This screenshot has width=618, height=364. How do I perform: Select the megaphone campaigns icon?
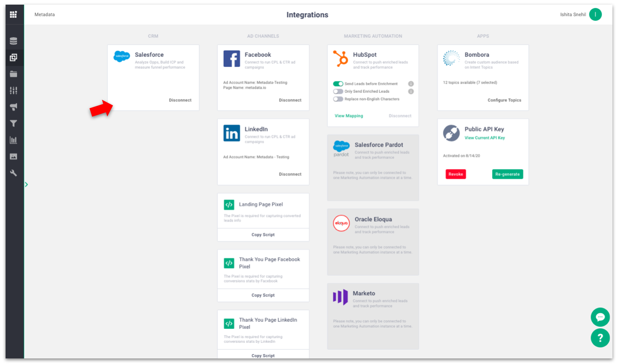(x=13, y=107)
